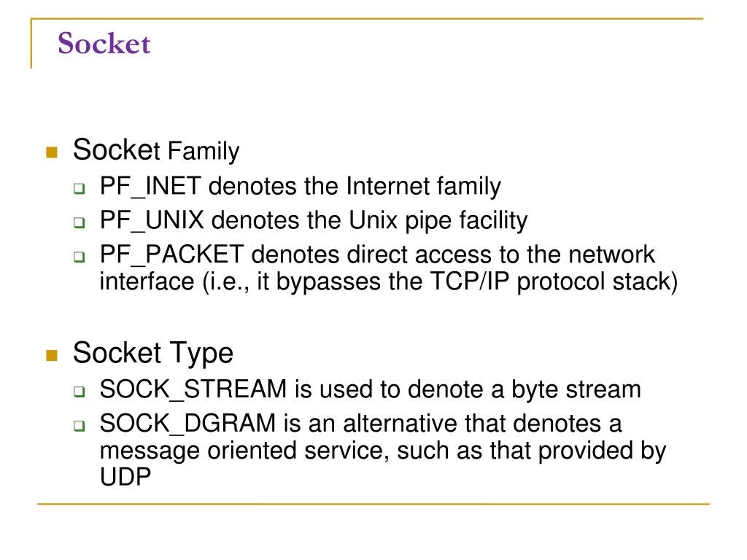The image size is (747, 560).
Task: Click the square bullet before SOCK_STREAM
Action: coord(79,392)
